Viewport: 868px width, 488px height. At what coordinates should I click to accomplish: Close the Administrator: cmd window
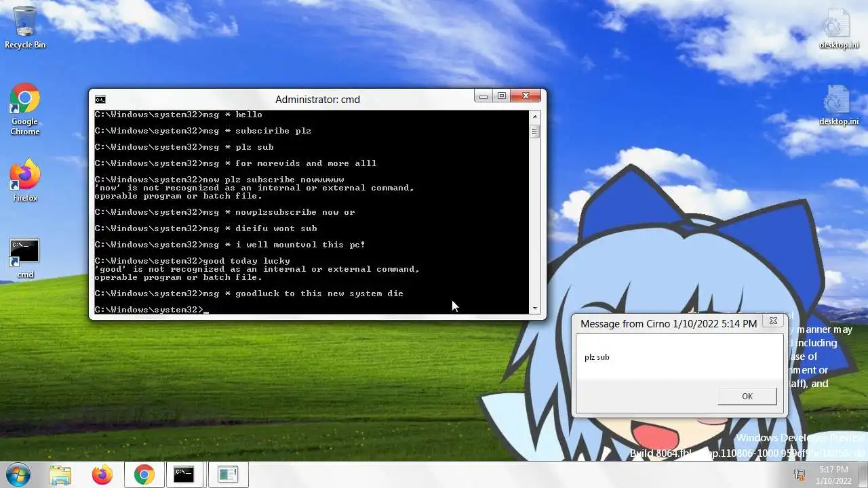point(526,96)
